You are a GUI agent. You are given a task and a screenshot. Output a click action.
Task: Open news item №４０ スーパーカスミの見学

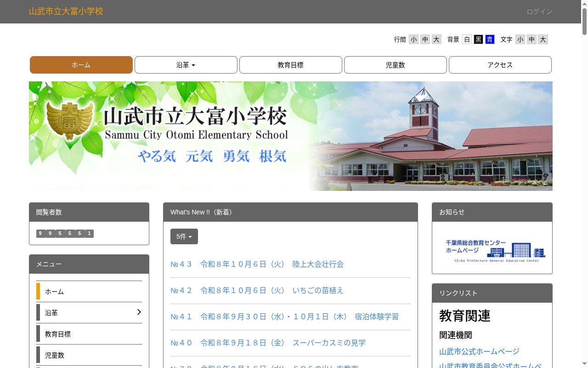pos(268,343)
